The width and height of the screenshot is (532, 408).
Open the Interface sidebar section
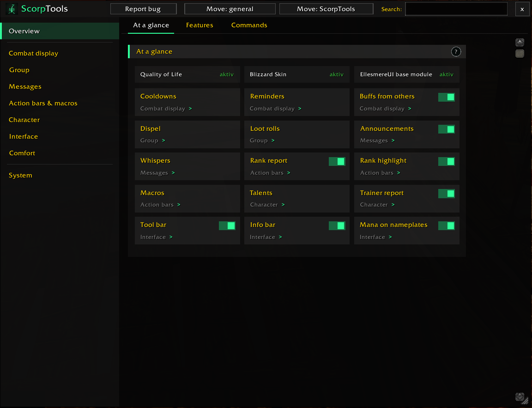pyautogui.click(x=60, y=136)
